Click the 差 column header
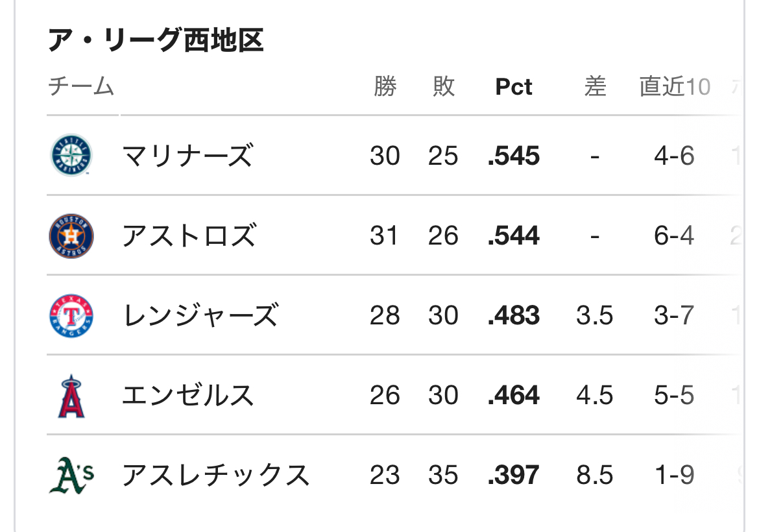 (x=595, y=87)
